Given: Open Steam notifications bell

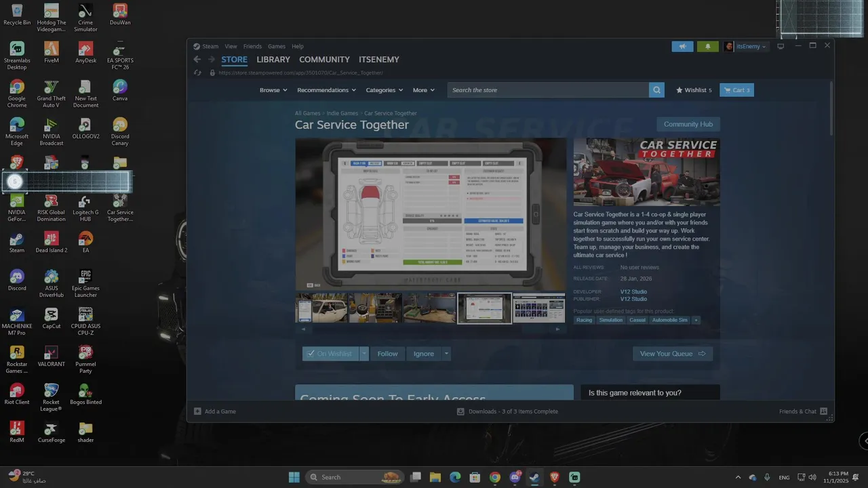Looking at the screenshot, I should click(707, 47).
